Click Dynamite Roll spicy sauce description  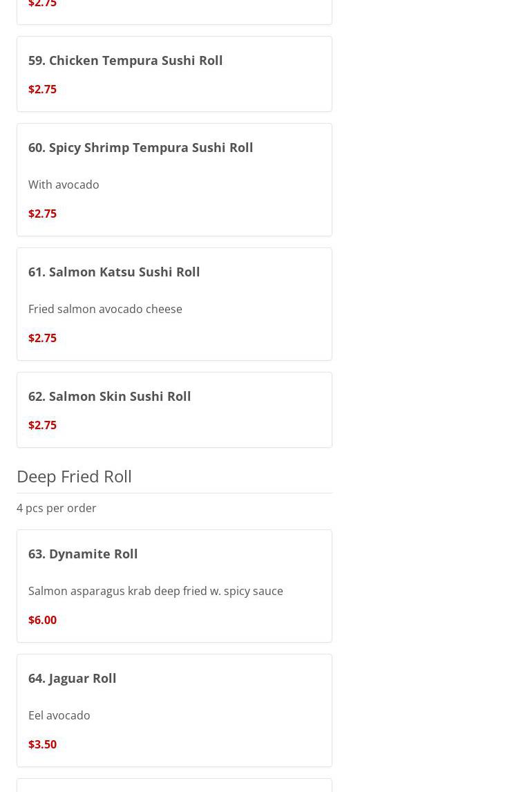[x=155, y=591]
